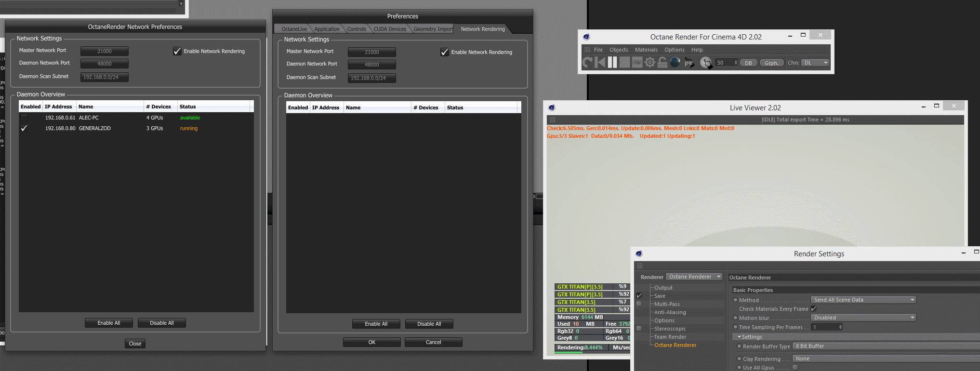
Task: Open the Method dropdown (Send All Scene Data)
Action: 864,300
